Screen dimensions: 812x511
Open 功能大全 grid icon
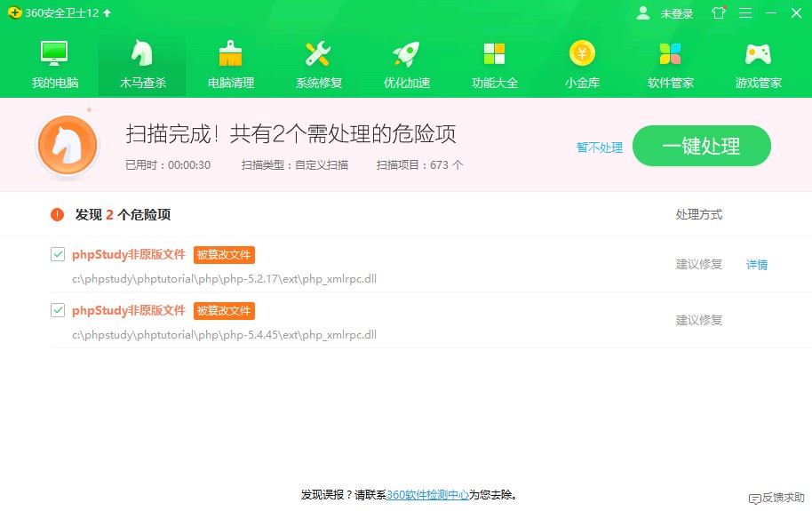click(x=494, y=53)
